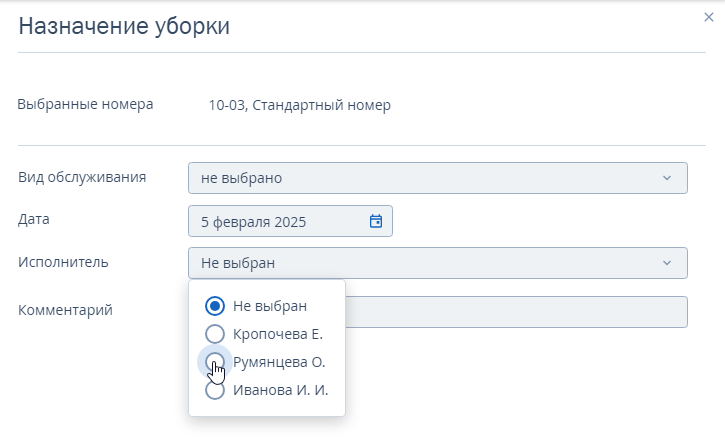This screenshot has height=444, width=725.
Task: Click the Румянцева О. option label
Action: [x=279, y=362]
